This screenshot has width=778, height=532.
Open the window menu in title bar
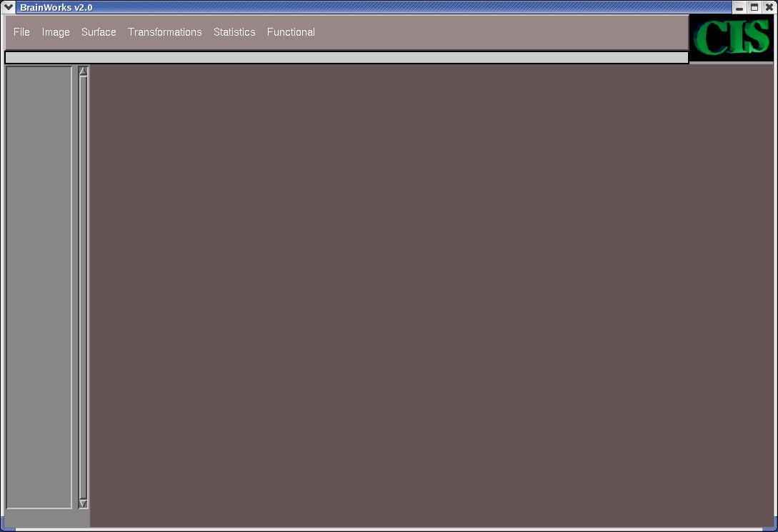9,7
